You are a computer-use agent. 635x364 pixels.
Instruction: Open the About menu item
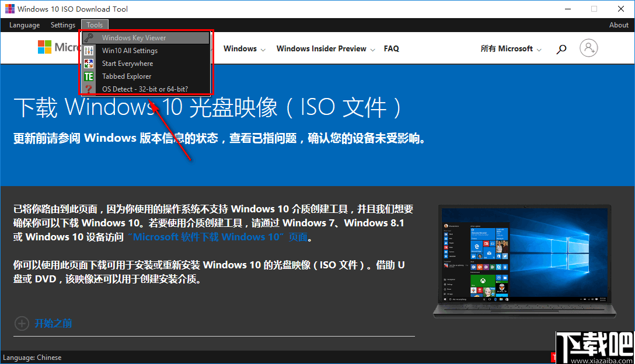point(619,25)
